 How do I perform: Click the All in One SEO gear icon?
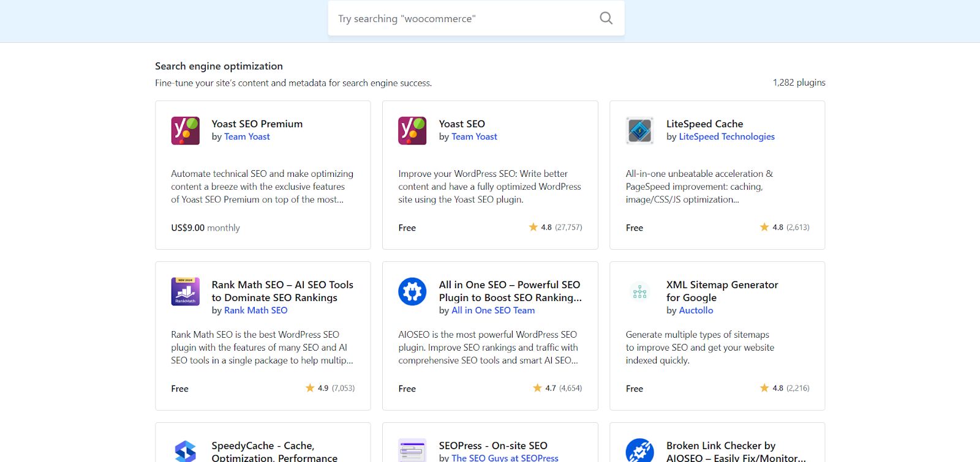click(x=412, y=291)
